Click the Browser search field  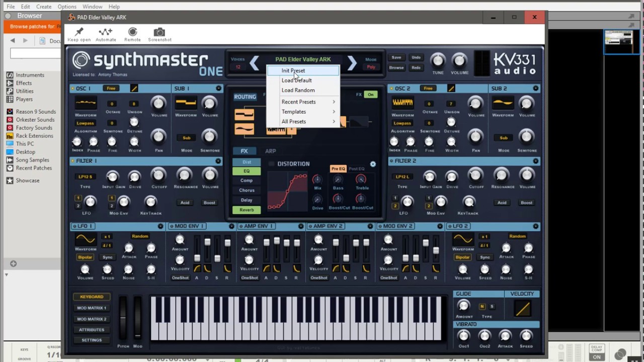(35, 53)
